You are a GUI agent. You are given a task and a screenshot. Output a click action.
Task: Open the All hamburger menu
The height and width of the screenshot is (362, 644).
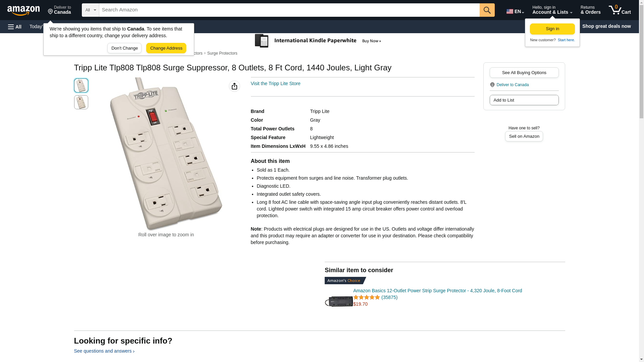[x=15, y=26]
